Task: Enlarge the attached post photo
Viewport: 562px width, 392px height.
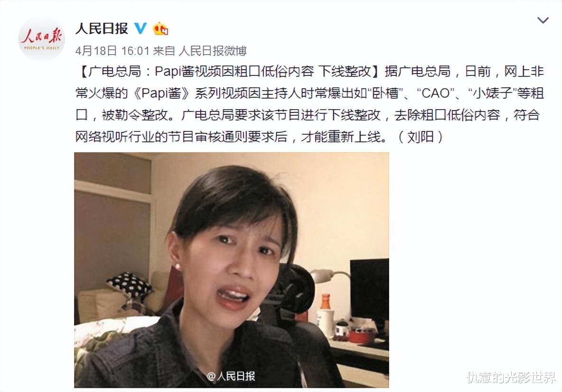Action: point(232,270)
